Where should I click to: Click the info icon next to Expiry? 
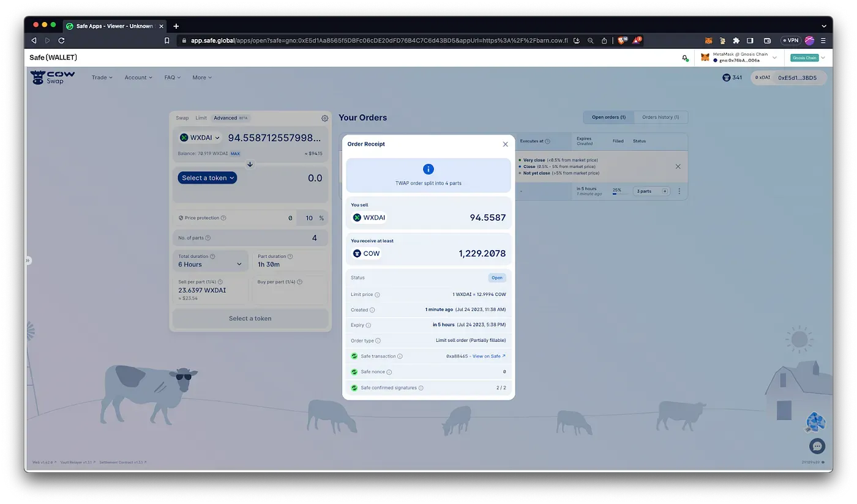(x=369, y=325)
